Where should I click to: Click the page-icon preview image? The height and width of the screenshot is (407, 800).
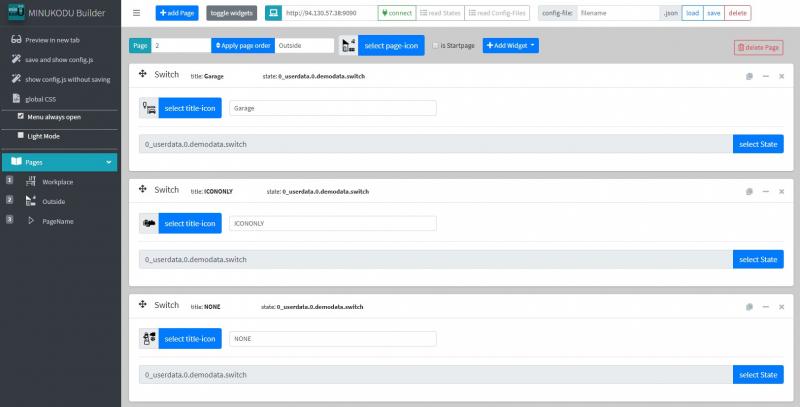(348, 46)
